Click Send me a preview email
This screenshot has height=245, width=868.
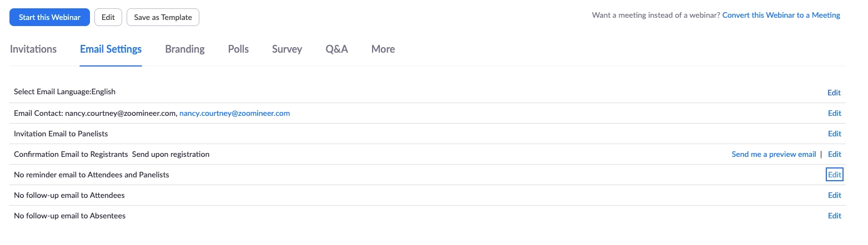[774, 154]
